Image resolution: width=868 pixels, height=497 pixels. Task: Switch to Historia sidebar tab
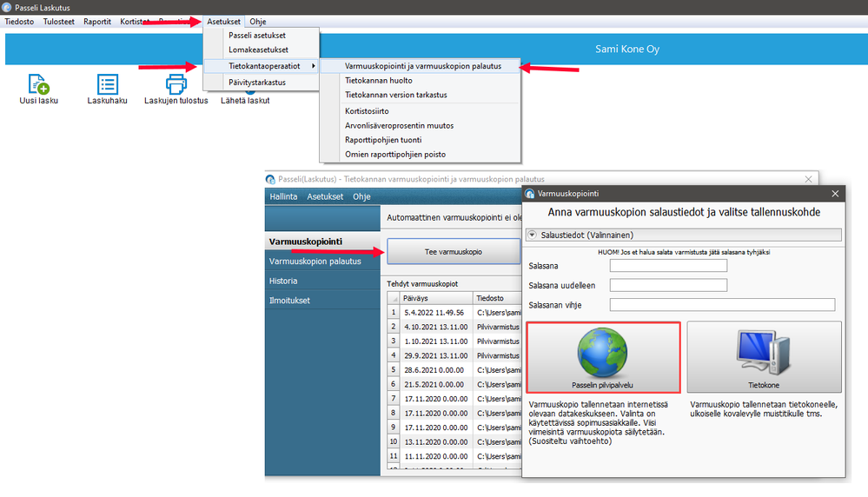tap(322, 281)
